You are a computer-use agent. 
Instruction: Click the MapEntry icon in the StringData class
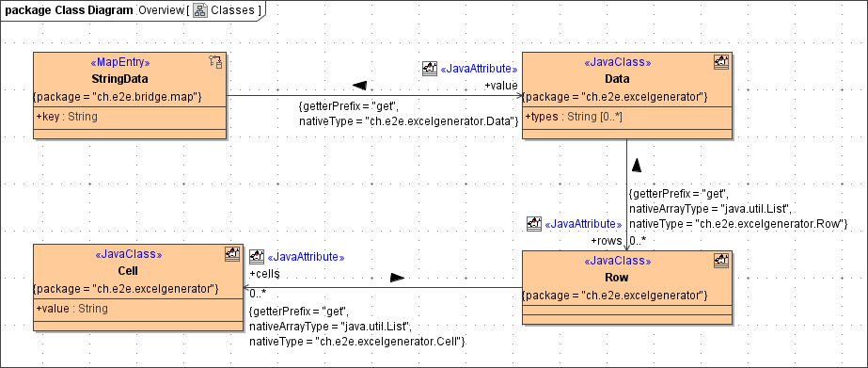(x=215, y=61)
